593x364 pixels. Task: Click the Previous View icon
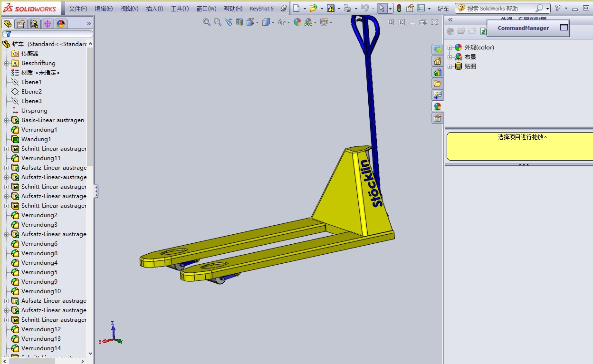click(229, 22)
